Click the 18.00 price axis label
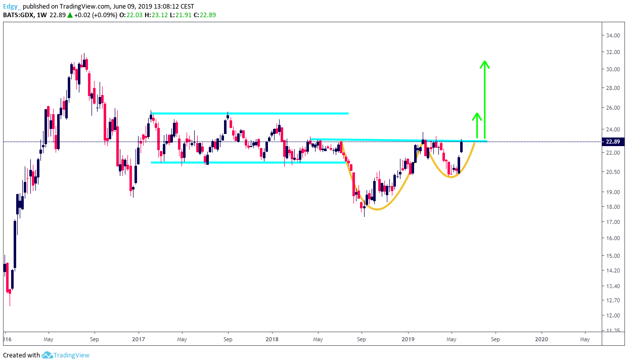This screenshot has width=628, height=364. tap(613, 207)
